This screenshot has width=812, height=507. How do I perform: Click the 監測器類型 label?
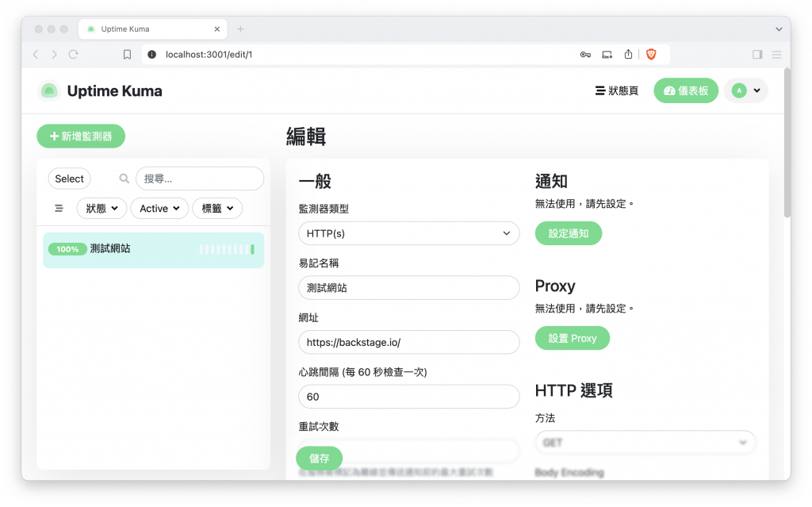pos(324,209)
